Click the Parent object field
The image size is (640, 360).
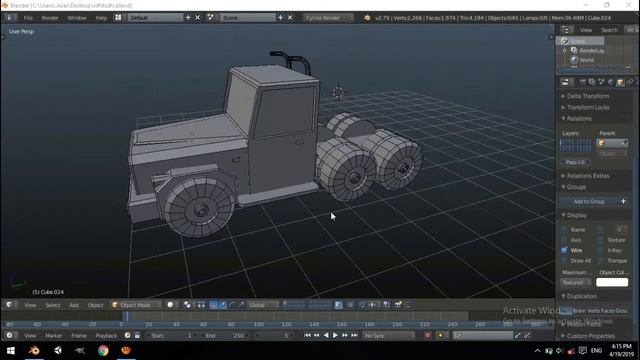pos(612,143)
